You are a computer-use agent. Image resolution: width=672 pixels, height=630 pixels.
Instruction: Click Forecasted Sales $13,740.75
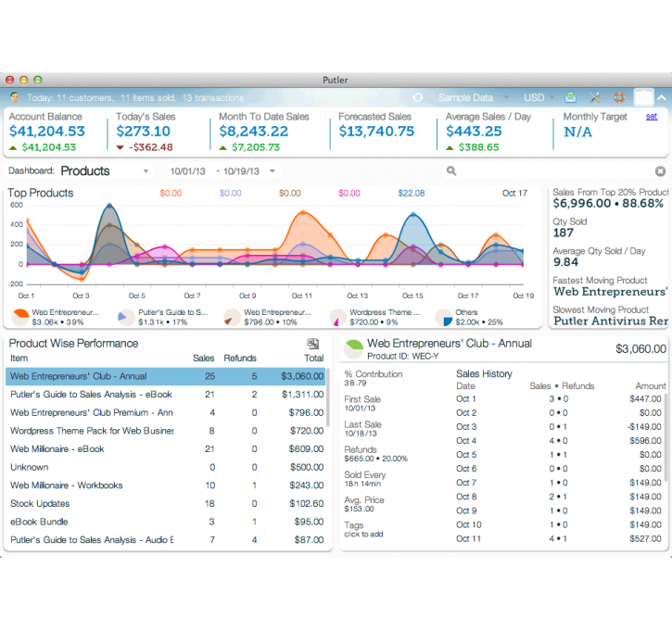(x=376, y=131)
